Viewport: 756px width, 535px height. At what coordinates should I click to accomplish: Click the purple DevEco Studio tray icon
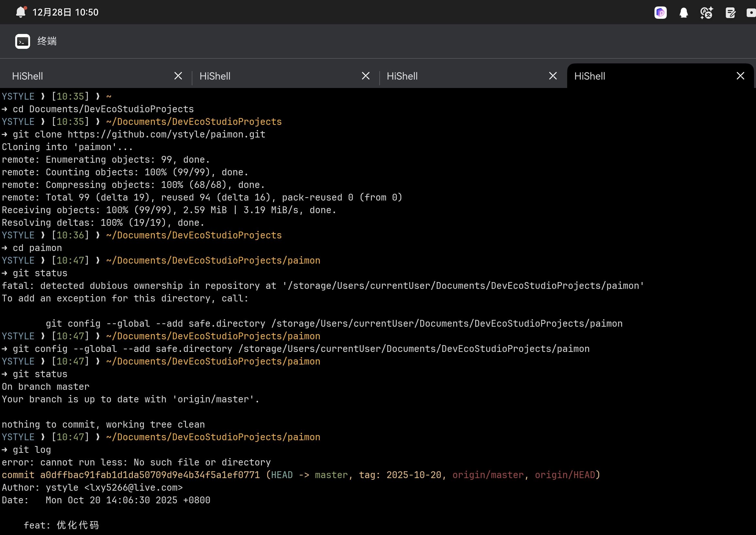pos(660,13)
